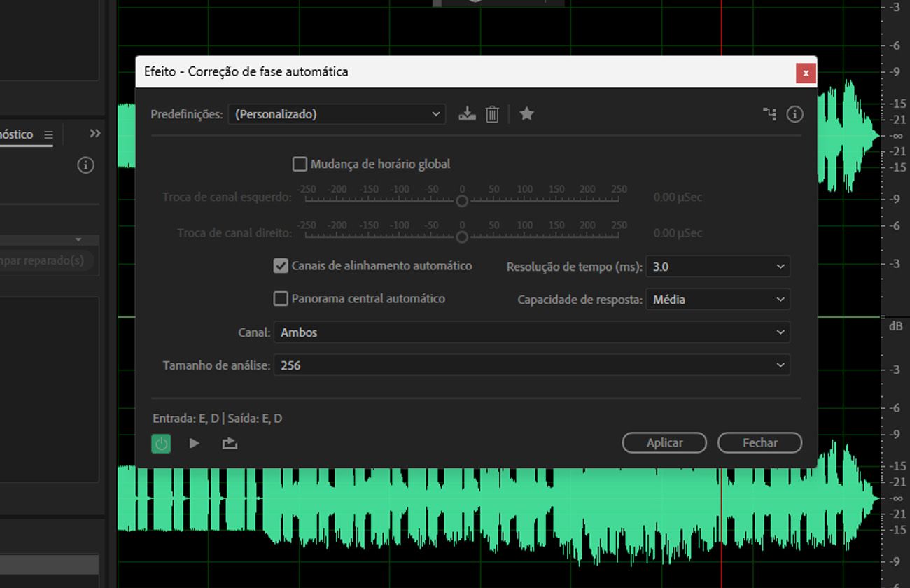Expand hidden panels with the double chevron

(95, 134)
